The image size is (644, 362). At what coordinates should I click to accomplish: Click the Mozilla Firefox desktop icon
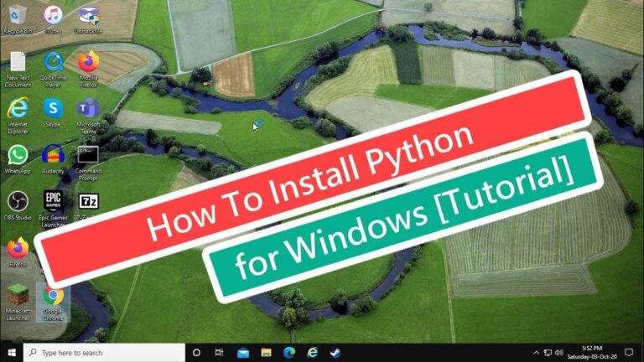point(88,69)
